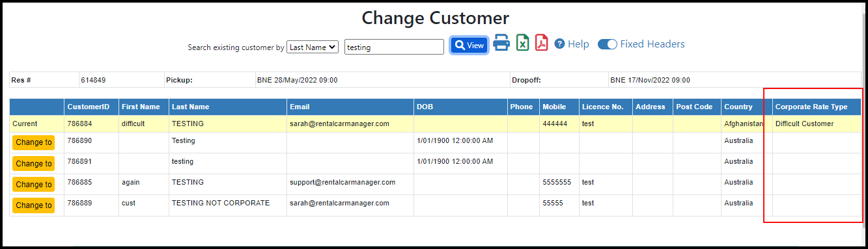Click the blue View search button

[x=469, y=46]
